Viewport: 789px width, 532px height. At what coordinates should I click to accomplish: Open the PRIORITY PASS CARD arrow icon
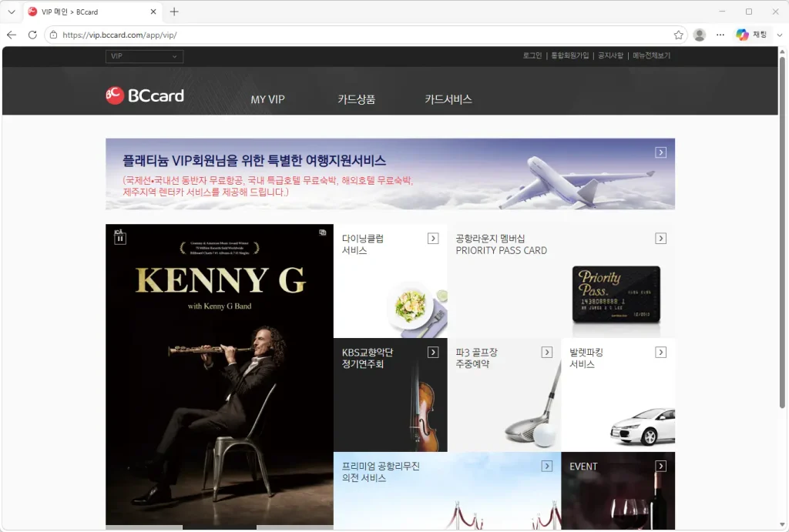coord(660,239)
